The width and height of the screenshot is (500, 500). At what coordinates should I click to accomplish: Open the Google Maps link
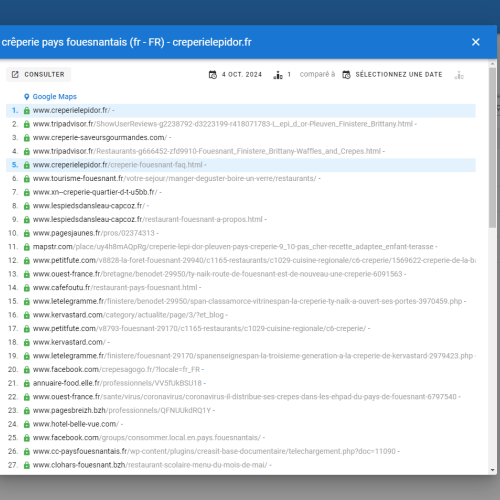[x=55, y=97]
